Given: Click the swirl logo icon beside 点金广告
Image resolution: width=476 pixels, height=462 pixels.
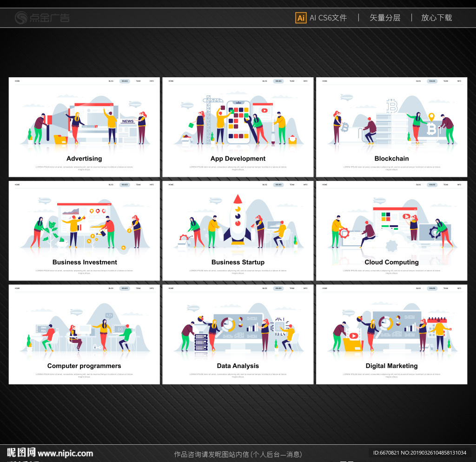Looking at the screenshot, I should [x=21, y=18].
